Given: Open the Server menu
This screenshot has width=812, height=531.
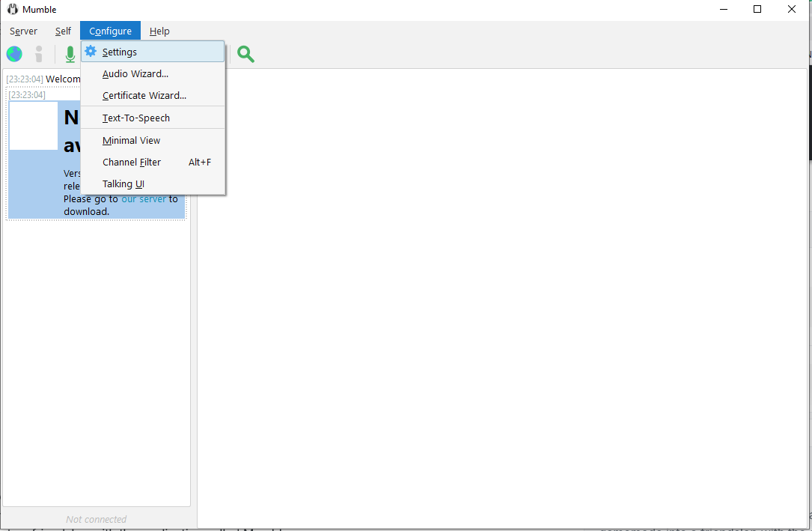Looking at the screenshot, I should [23, 31].
